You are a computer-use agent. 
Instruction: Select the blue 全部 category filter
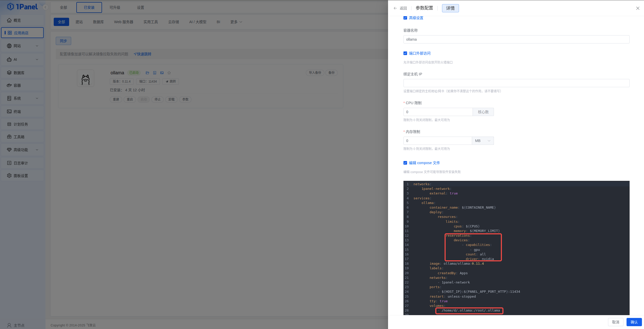tap(61, 22)
